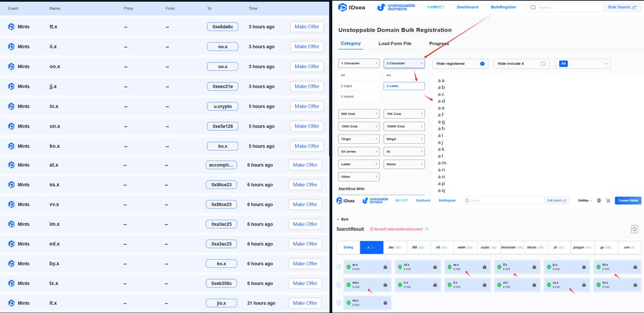644x313 pixels.
Task: Toggle the green check on nn.x card
Action: point(598,284)
